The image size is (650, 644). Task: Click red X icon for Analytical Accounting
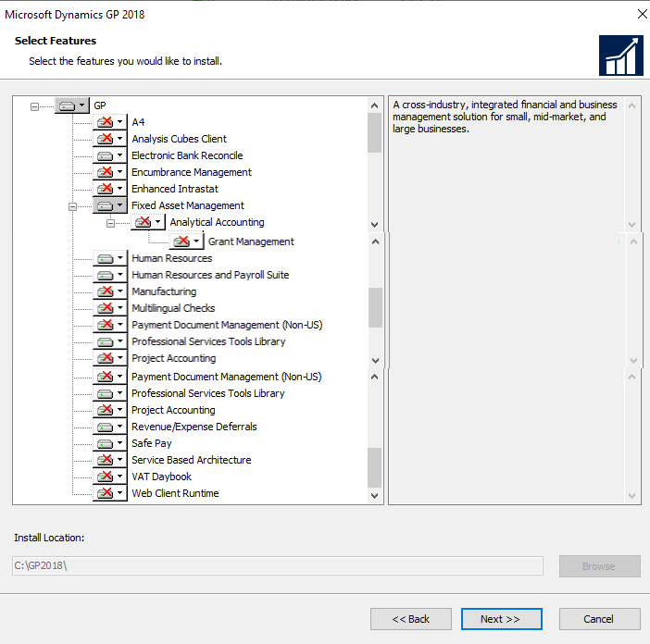coord(144,222)
